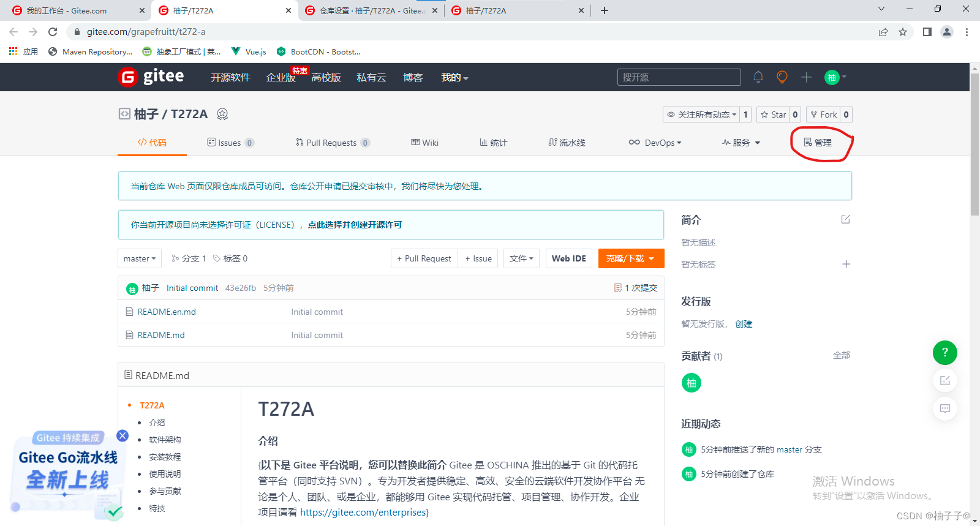Click the Gitee logo in header
The width and height of the screenshot is (980, 526).
coord(151,77)
